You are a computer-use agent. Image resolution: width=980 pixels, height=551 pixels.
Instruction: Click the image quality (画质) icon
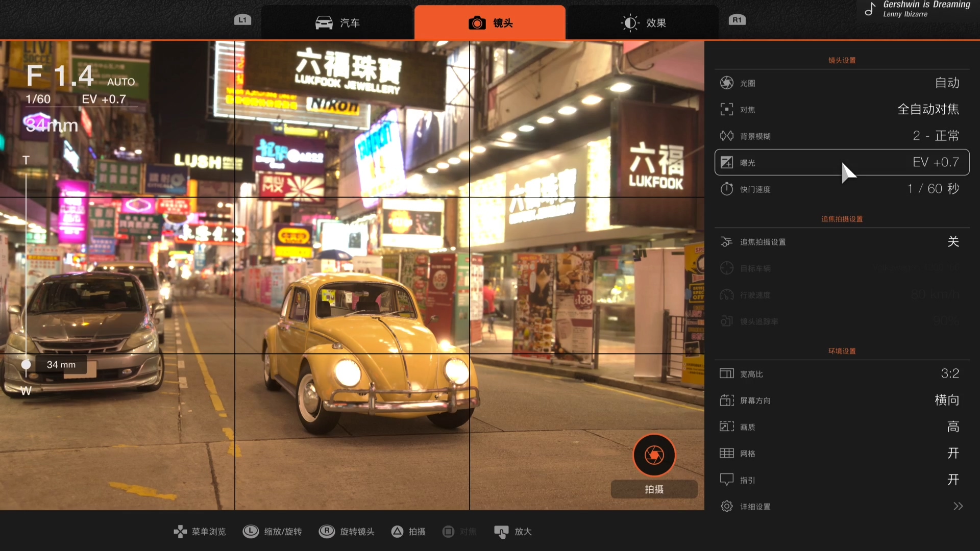pos(727,427)
